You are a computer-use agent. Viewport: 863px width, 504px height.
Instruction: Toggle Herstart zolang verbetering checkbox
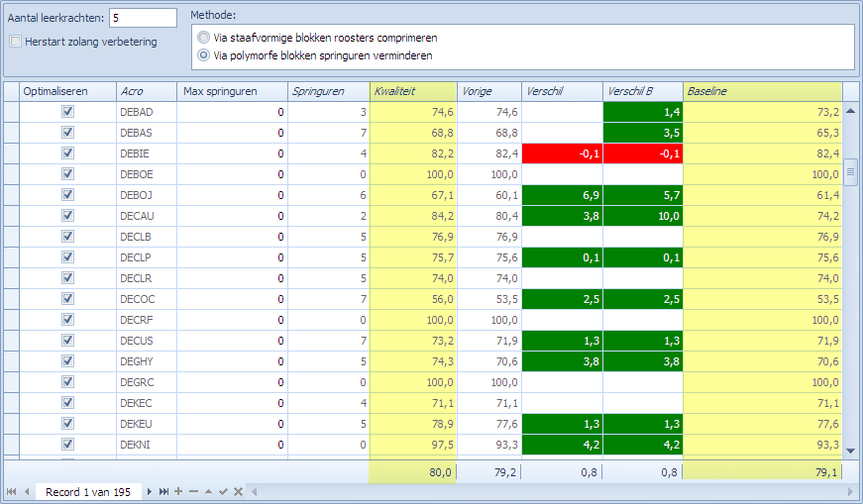point(16,42)
